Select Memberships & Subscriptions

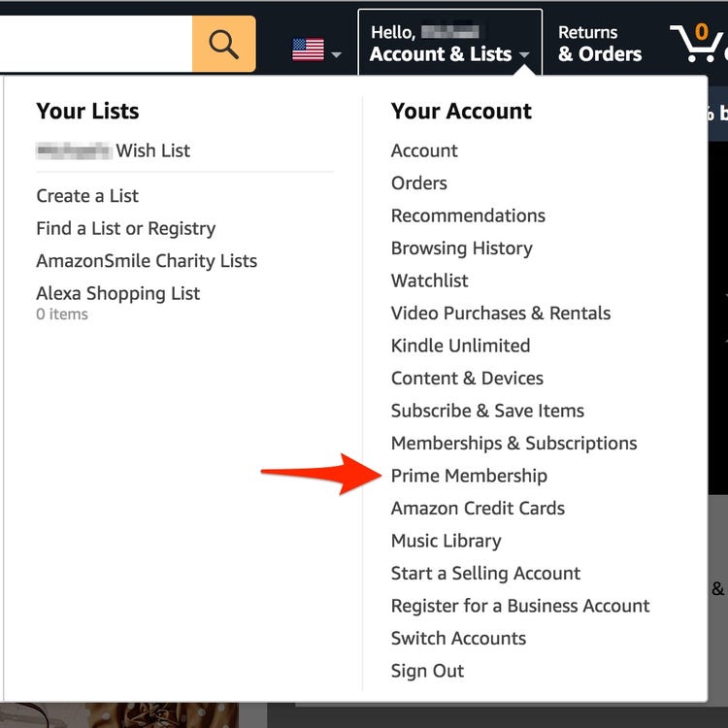coord(513,444)
